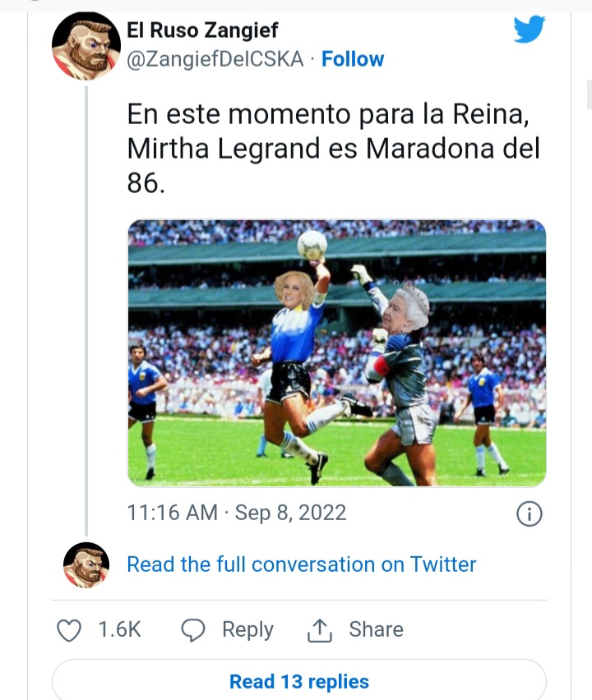Click the 1.6K likes count
This screenshot has width=592, height=700.
pos(120,630)
